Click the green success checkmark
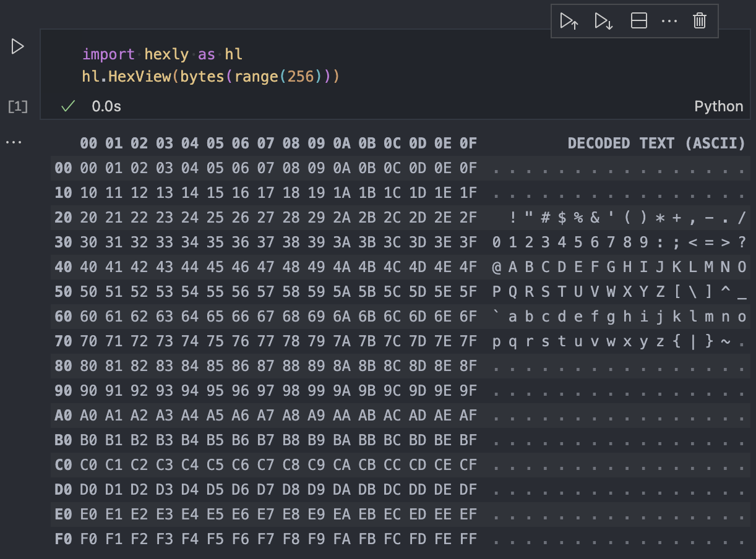 click(68, 106)
